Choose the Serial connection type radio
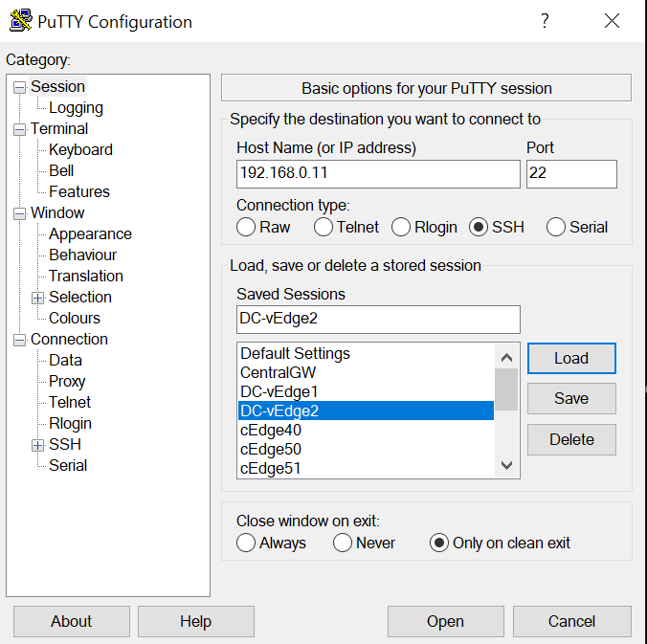The width and height of the screenshot is (647, 644). [x=556, y=227]
